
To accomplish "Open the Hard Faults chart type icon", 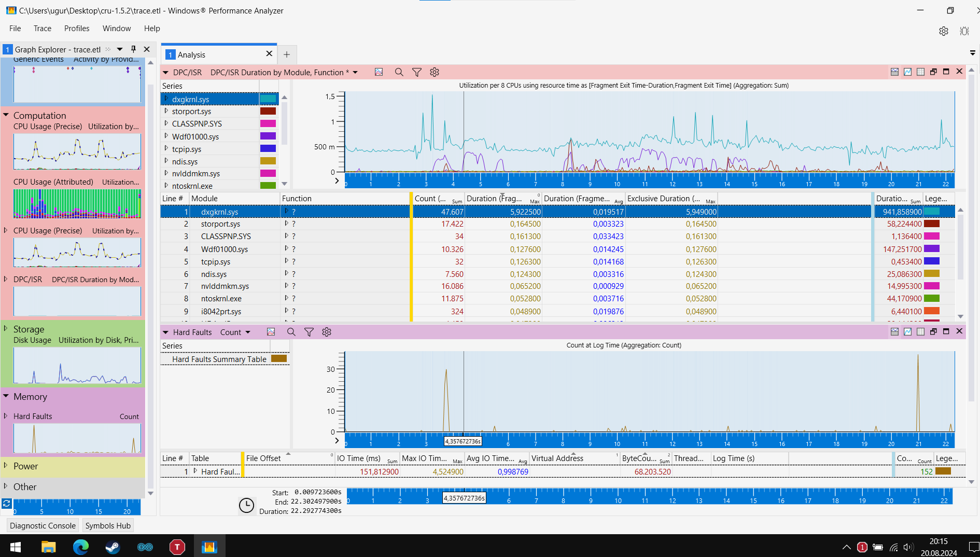I will tap(271, 332).
